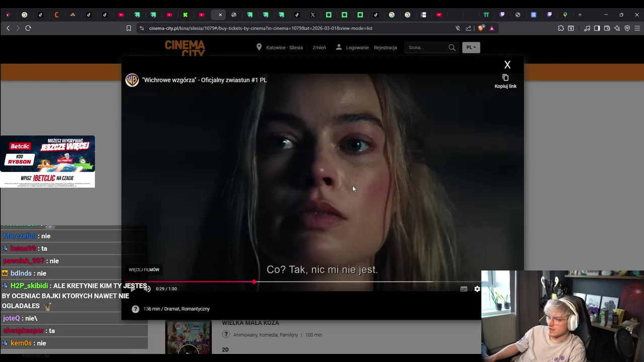Switch to the Google Maps tab
This screenshot has width=644, height=362.
point(565,15)
